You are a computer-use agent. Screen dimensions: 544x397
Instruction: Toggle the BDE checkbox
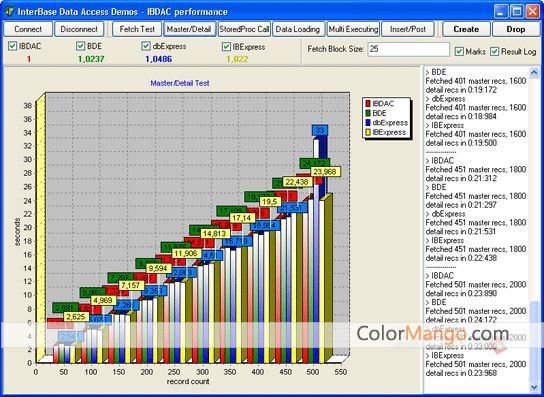pyautogui.click(x=80, y=46)
